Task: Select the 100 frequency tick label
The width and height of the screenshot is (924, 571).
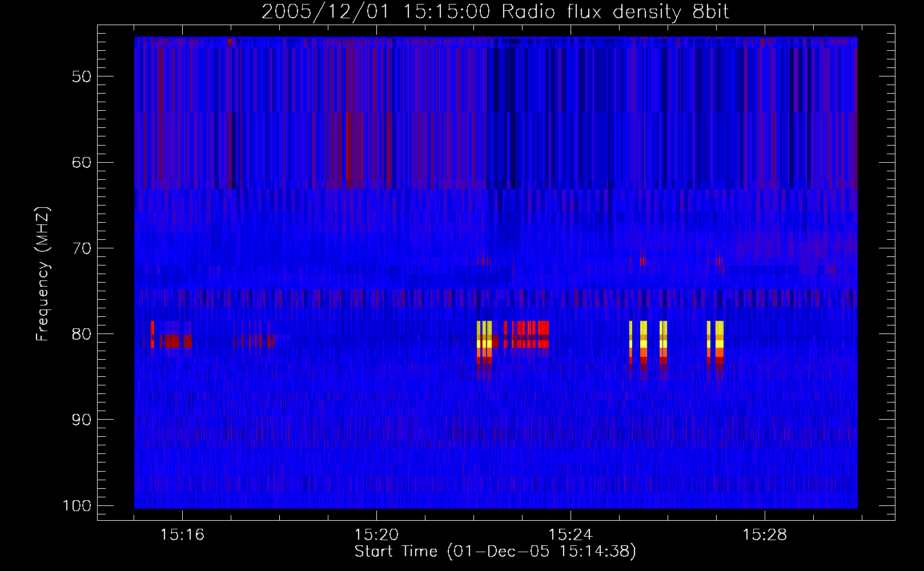Action: 77,506
